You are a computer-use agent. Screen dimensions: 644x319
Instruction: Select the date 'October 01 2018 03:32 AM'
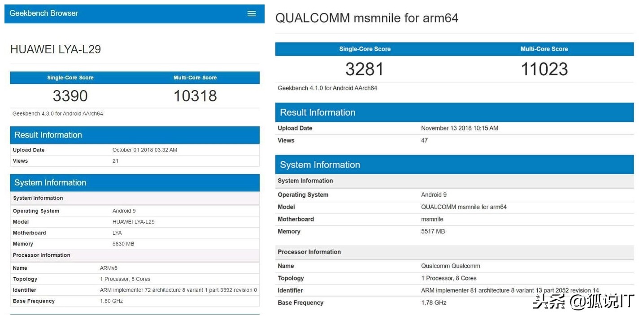145,150
